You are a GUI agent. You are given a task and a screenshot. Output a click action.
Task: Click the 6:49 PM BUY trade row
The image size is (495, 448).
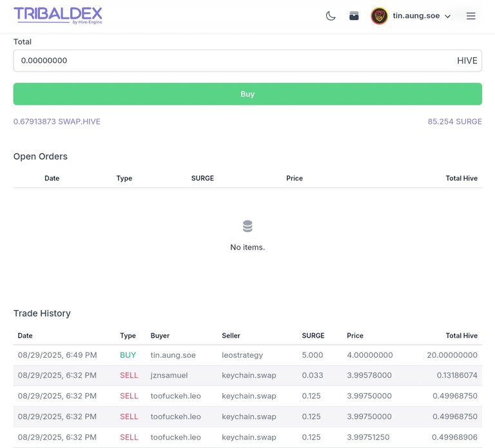247,355
